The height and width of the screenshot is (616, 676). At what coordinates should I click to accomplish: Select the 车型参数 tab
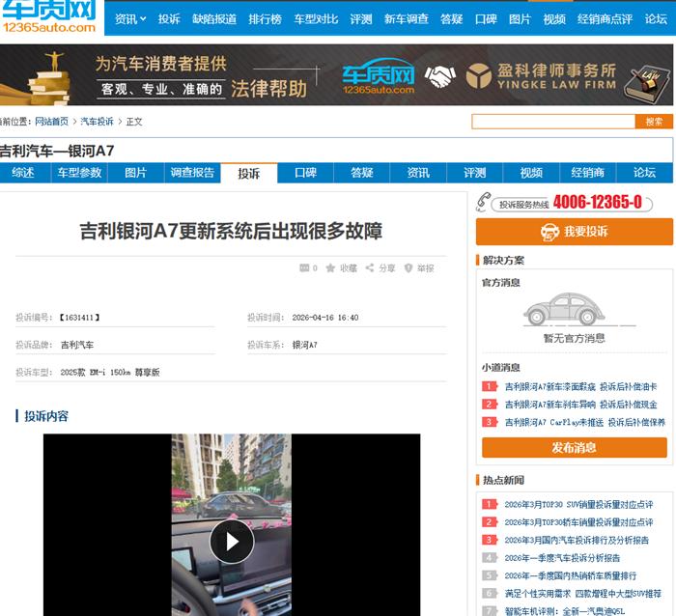(x=79, y=173)
